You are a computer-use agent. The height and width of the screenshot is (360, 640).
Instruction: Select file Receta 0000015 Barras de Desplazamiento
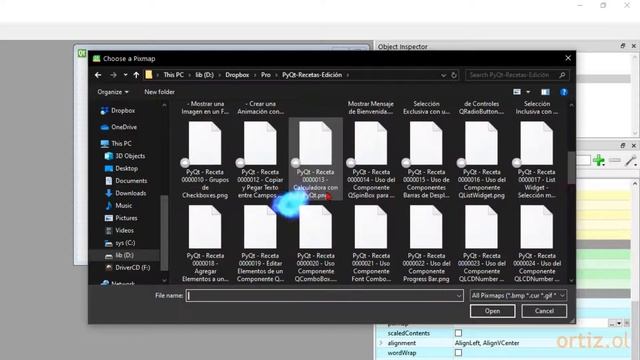[426, 160]
